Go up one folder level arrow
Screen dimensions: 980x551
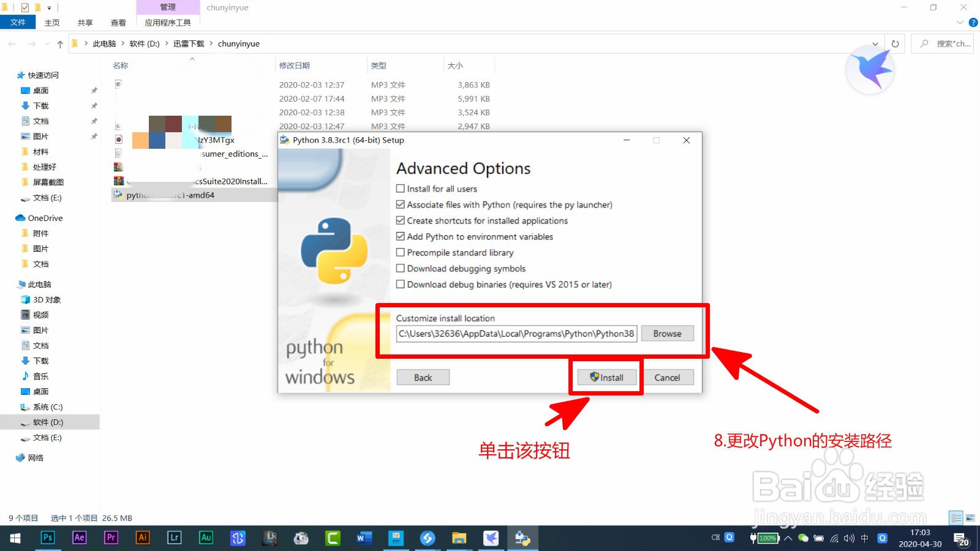[60, 43]
